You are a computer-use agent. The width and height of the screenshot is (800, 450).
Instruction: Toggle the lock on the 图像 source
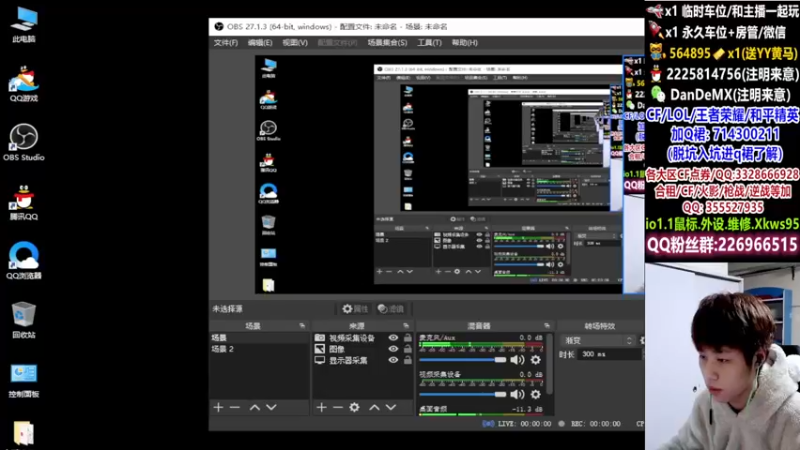(408, 349)
